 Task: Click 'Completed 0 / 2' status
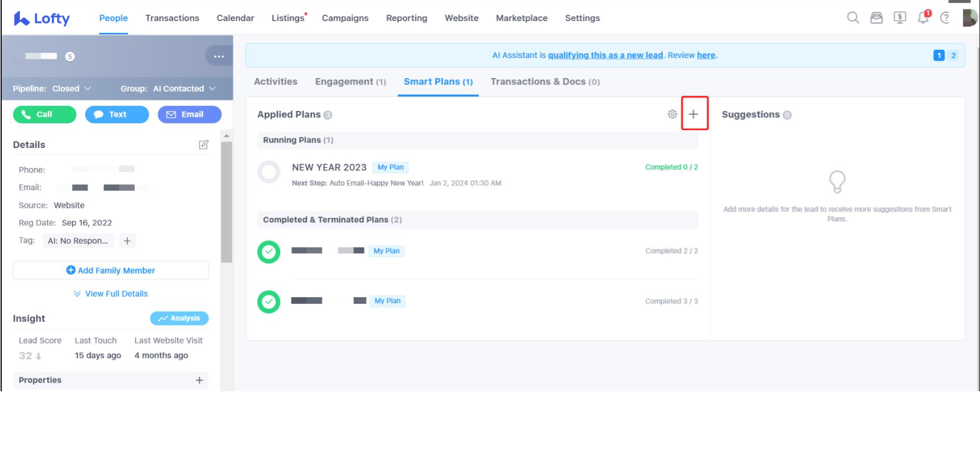(672, 167)
